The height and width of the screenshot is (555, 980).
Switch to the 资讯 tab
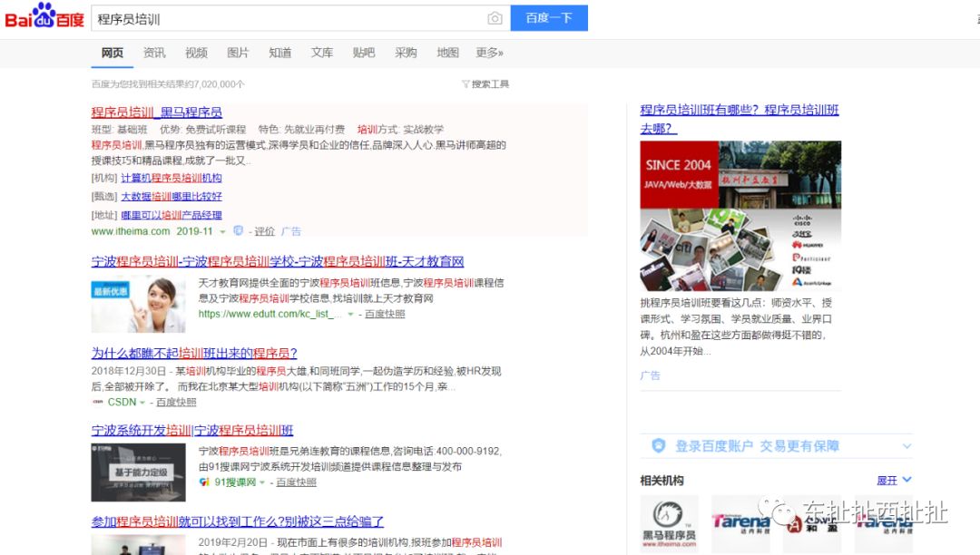tap(154, 54)
